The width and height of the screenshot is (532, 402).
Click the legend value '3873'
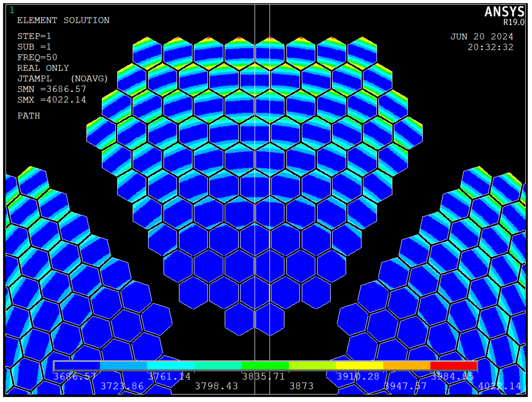pyautogui.click(x=301, y=386)
